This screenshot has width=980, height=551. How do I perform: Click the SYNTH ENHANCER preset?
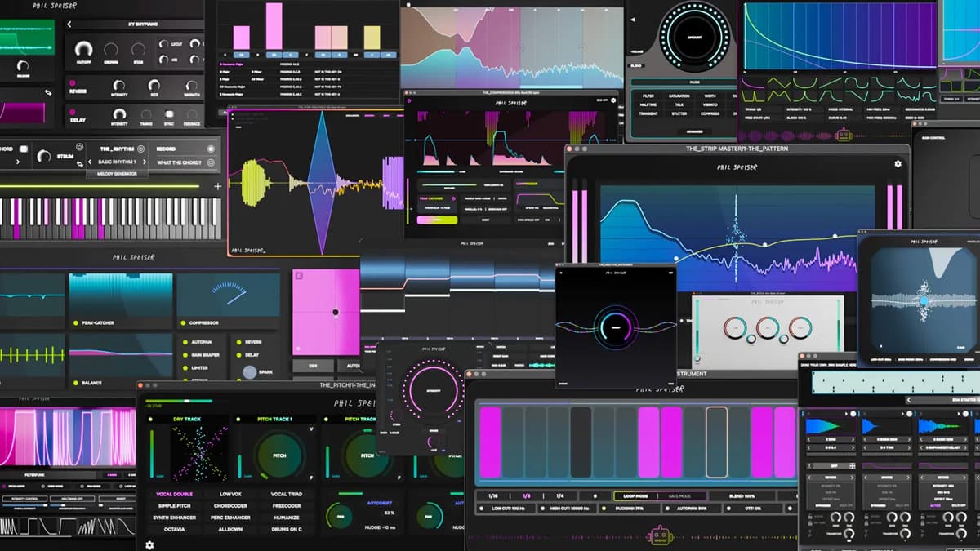point(176,517)
